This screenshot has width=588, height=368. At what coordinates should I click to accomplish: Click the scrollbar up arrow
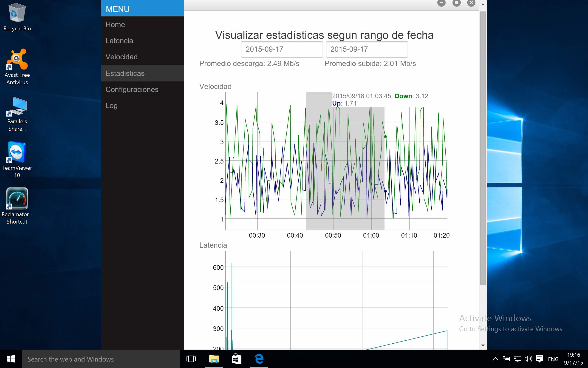[483, 4]
